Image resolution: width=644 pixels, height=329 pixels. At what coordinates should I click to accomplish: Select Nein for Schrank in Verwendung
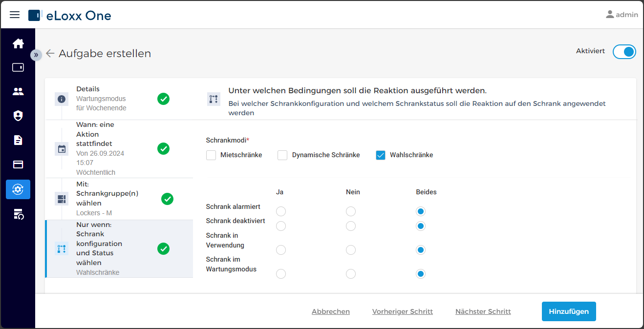[351, 250]
